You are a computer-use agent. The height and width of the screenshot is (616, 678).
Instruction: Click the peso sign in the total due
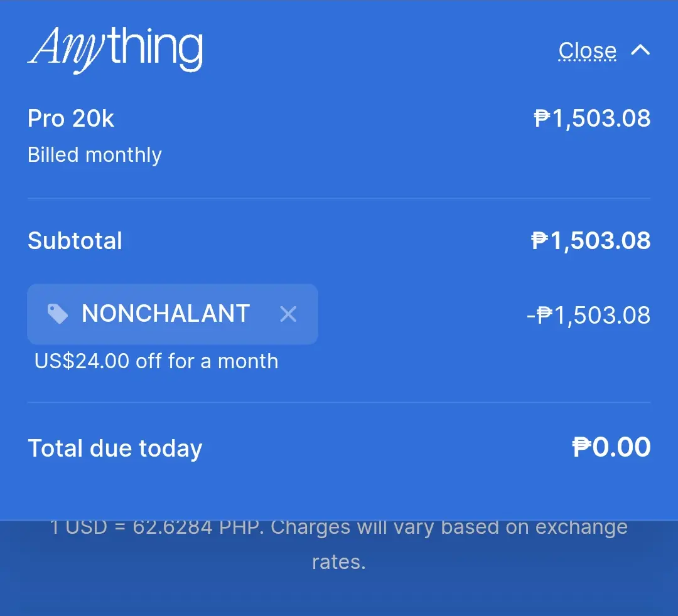click(581, 447)
